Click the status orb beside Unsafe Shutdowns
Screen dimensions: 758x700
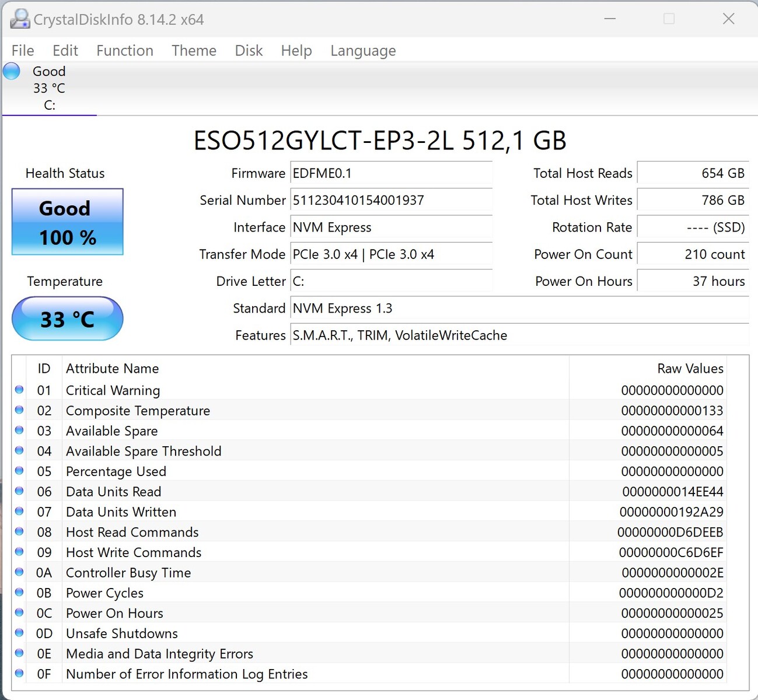click(19, 633)
